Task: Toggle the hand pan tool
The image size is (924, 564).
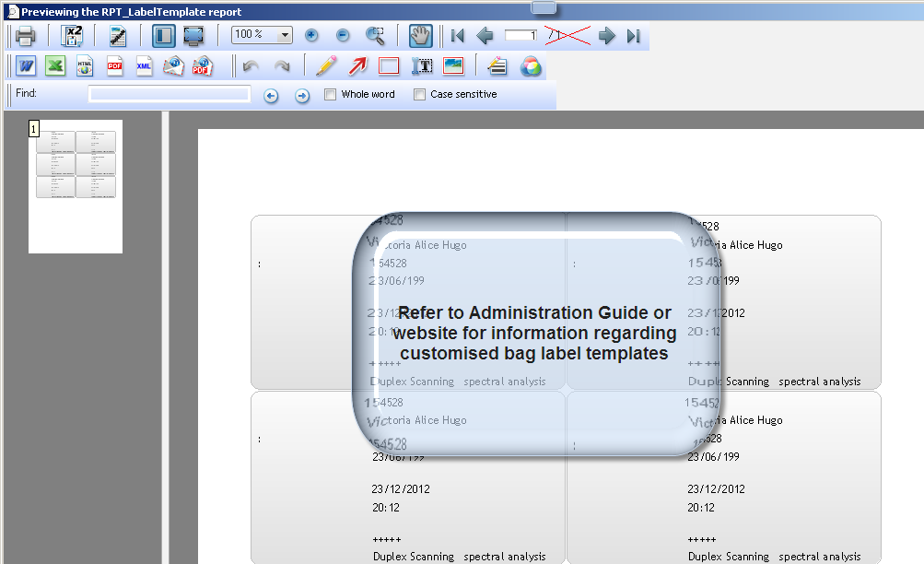Action: coord(420,36)
